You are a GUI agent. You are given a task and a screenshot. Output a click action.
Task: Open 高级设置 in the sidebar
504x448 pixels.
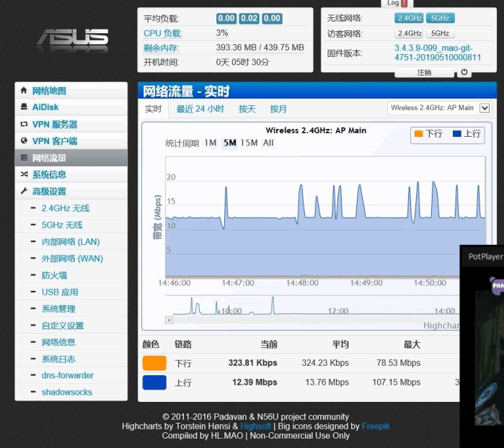click(71, 191)
